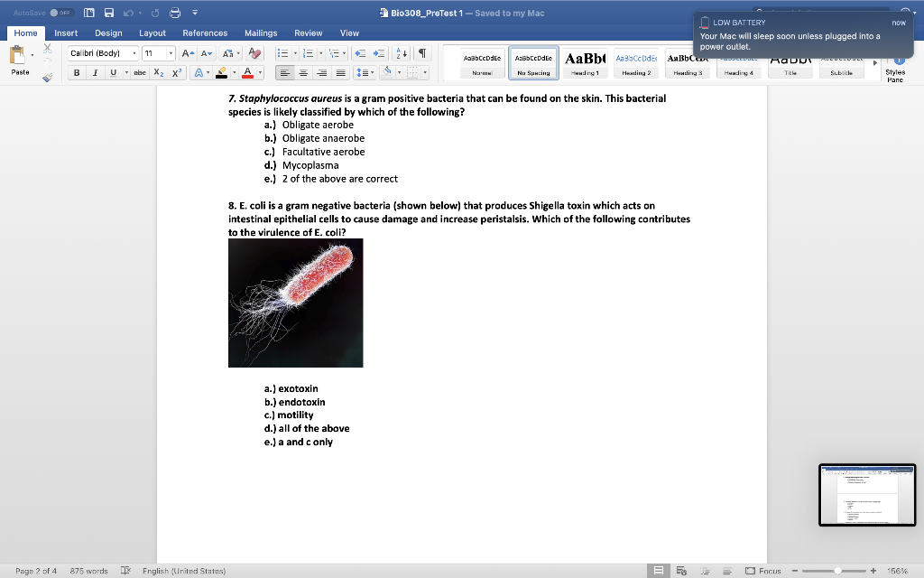Click the Bullets list icon
This screenshot has width=924, height=578.
(282, 53)
